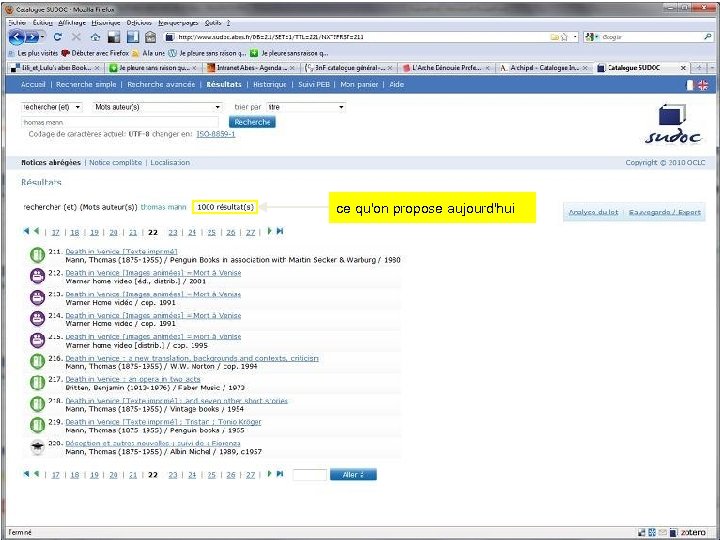Open the Historique menu in Firefox
The width and height of the screenshot is (720, 540).
(106, 22)
